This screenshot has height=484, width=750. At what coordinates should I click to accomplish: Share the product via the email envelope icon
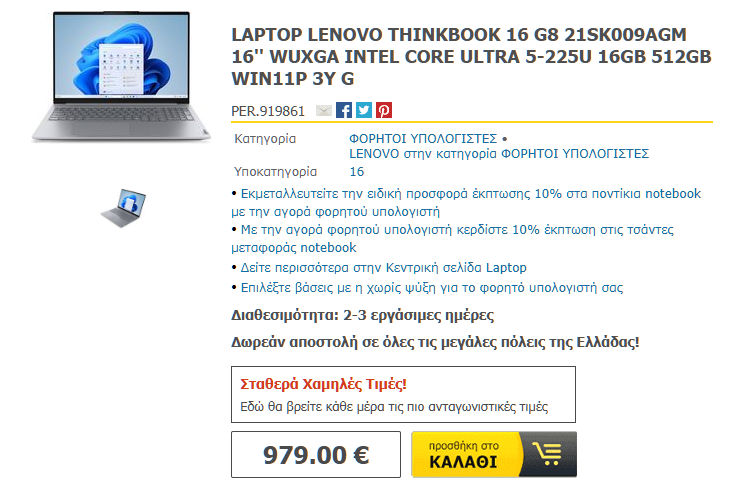[x=324, y=110]
